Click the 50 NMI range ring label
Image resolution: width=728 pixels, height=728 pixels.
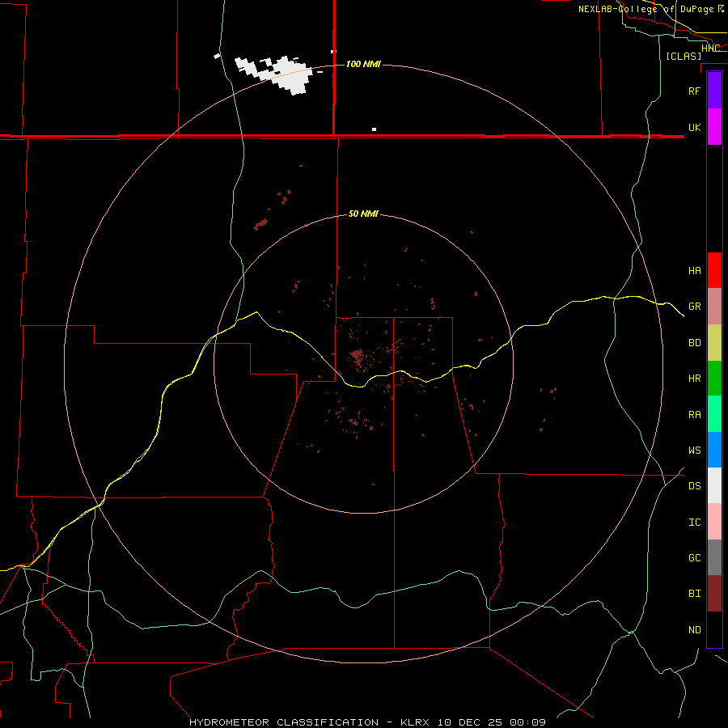click(x=363, y=214)
